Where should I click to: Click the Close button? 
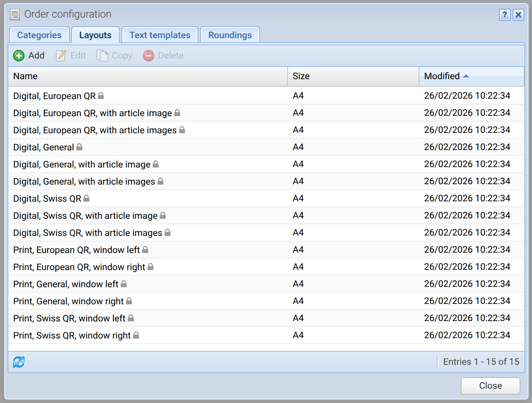(x=491, y=386)
